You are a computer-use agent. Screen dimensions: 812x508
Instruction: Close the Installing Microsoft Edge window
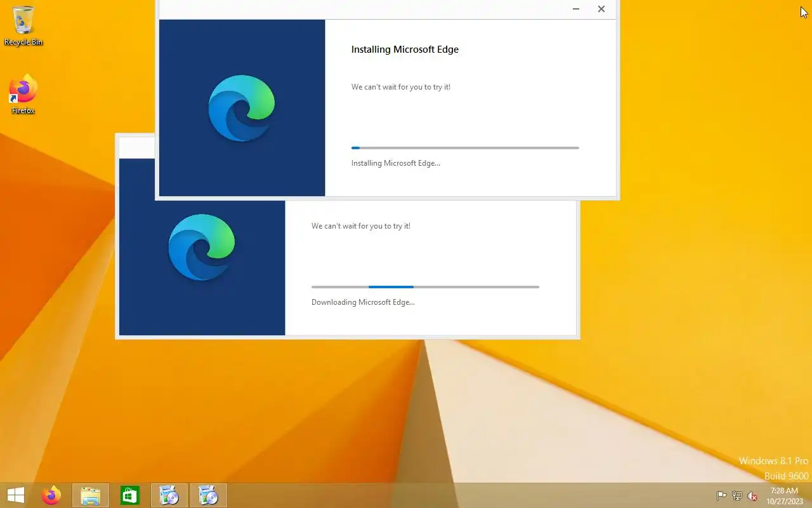pos(601,9)
